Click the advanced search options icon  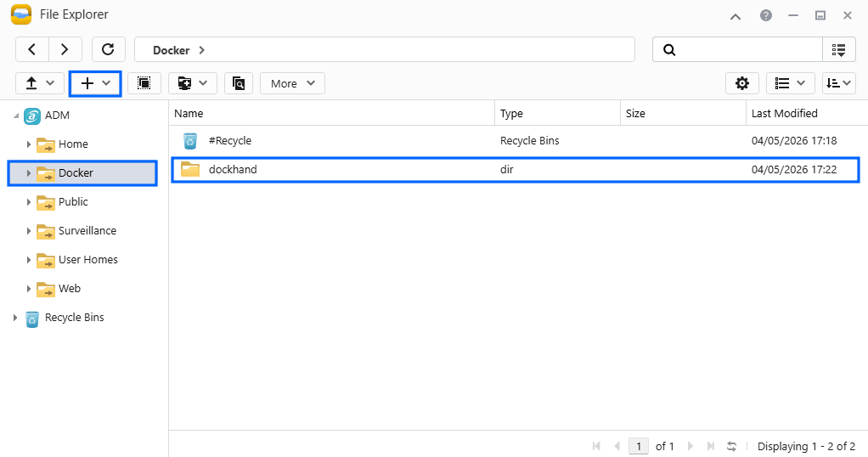(838, 50)
